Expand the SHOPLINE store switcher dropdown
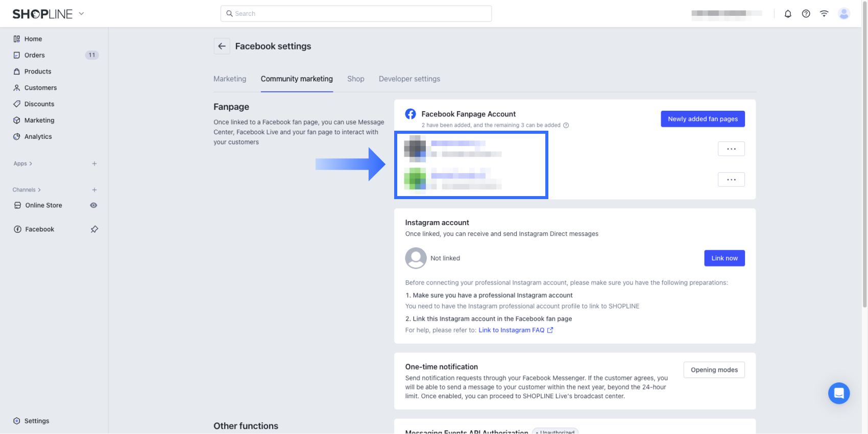The width and height of the screenshot is (868, 434). tap(82, 14)
